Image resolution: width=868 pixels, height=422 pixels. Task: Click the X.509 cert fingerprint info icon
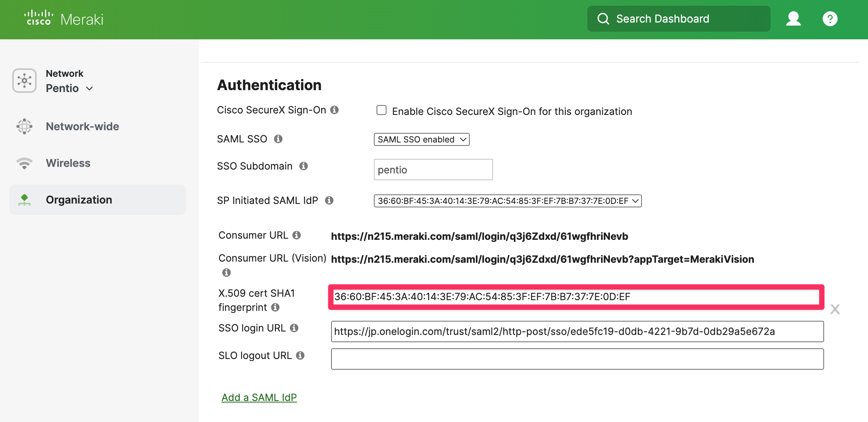click(275, 307)
